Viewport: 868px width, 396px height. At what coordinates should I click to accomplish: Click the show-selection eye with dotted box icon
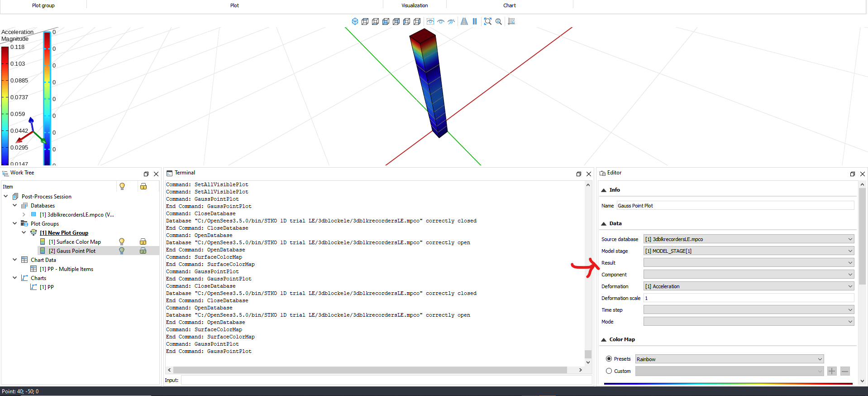tap(430, 21)
